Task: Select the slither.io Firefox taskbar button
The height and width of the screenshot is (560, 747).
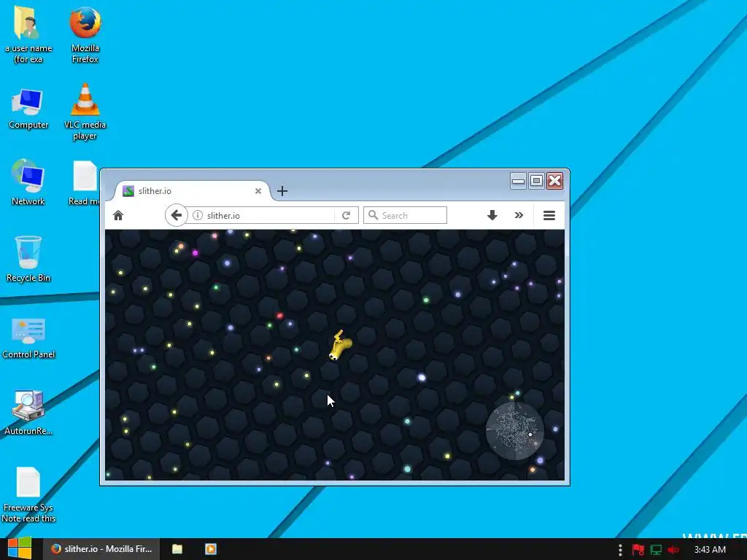Action: (101, 549)
